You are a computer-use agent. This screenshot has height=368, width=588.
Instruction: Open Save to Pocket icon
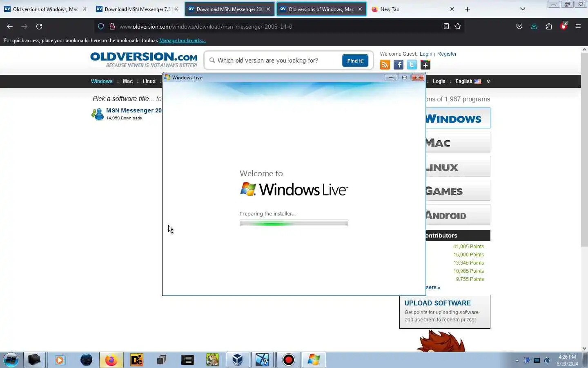pyautogui.click(x=519, y=27)
